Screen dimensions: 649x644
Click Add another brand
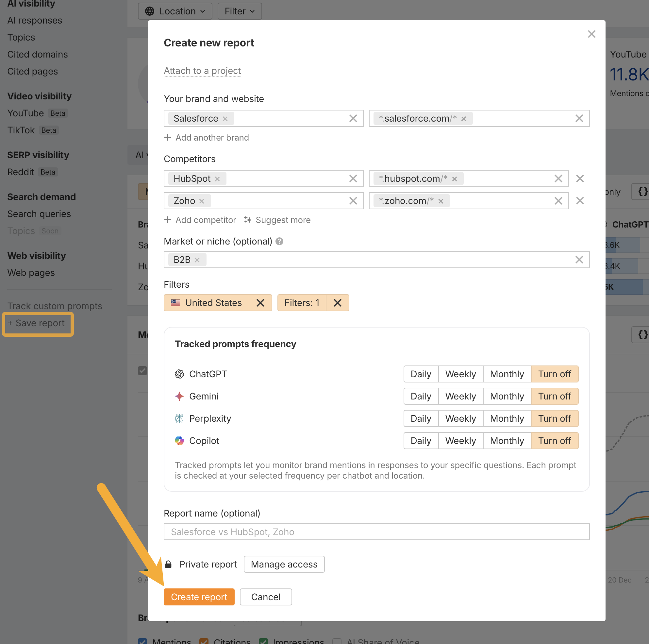(x=206, y=138)
